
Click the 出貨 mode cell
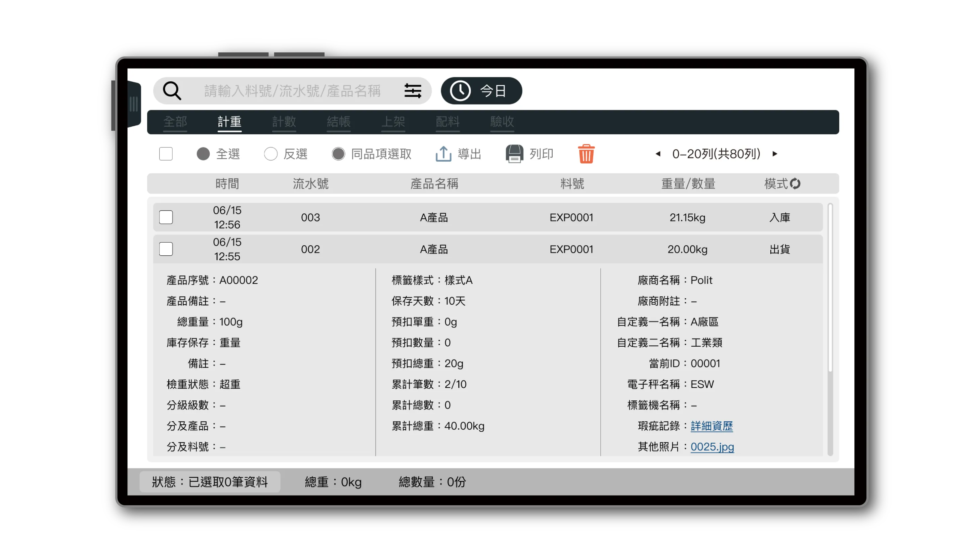(x=780, y=249)
